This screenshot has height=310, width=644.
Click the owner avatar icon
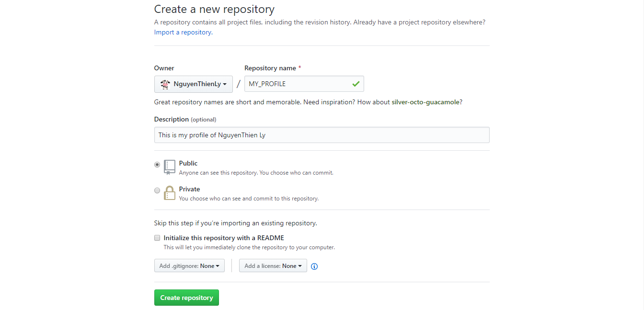coord(165,84)
